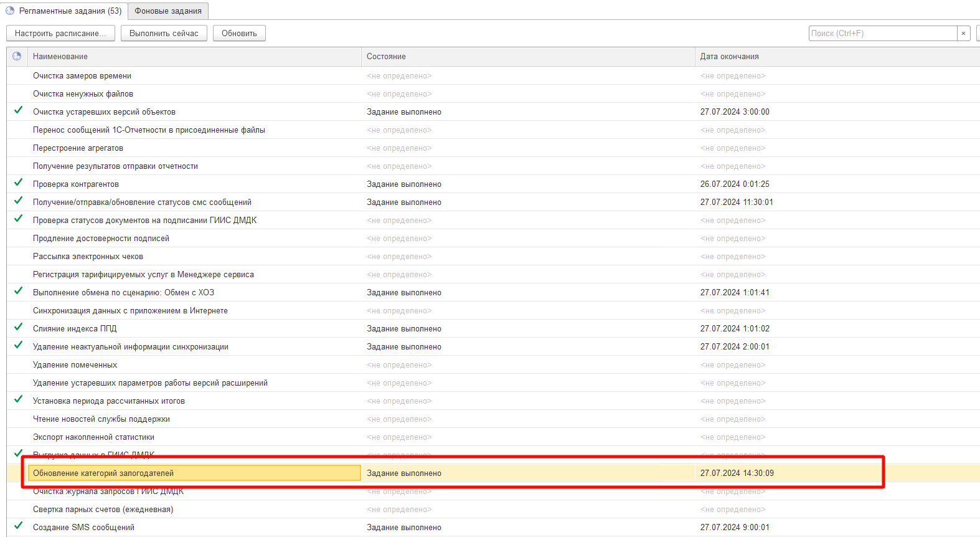980x537 pixels.
Task: Select row Удаление устаревших параметров работы версий расширений
Action: (x=493, y=383)
